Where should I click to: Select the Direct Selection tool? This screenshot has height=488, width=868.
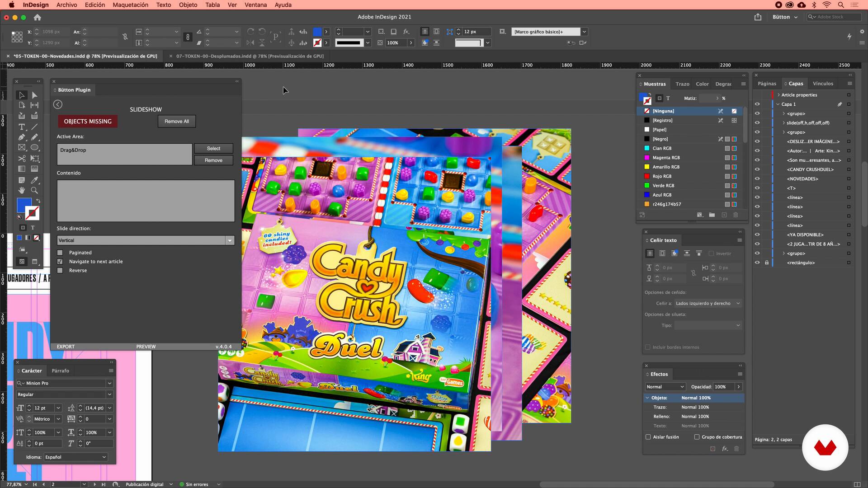coord(34,95)
